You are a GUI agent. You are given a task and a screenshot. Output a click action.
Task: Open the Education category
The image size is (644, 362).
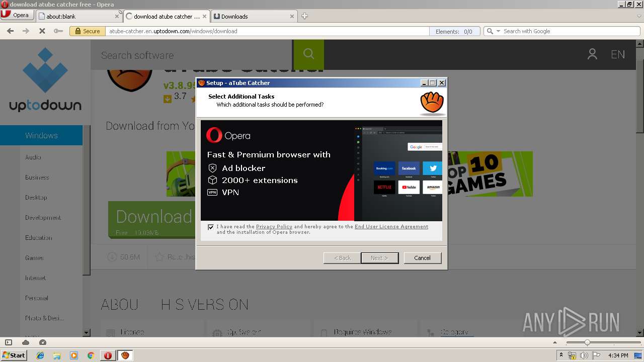point(39,238)
